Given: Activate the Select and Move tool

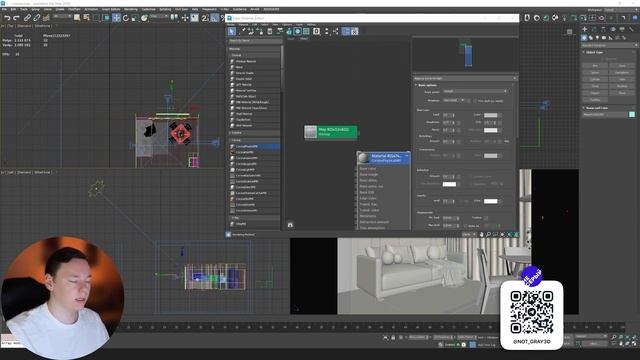Looking at the screenshot, I should pyautogui.click(x=116, y=18).
